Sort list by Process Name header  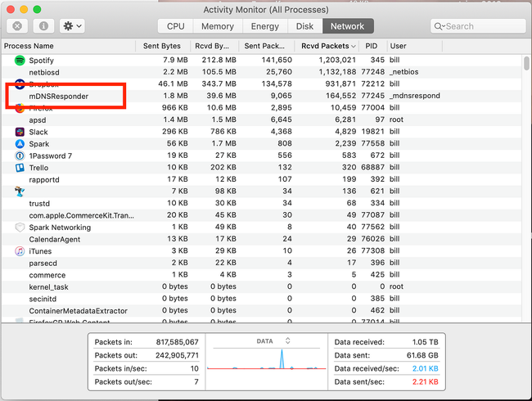coord(29,46)
